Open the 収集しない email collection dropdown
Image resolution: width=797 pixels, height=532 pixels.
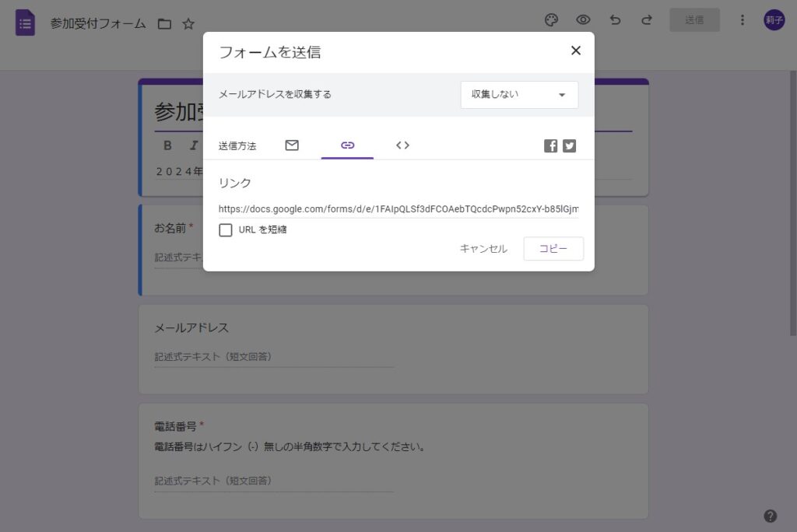pyautogui.click(x=519, y=95)
